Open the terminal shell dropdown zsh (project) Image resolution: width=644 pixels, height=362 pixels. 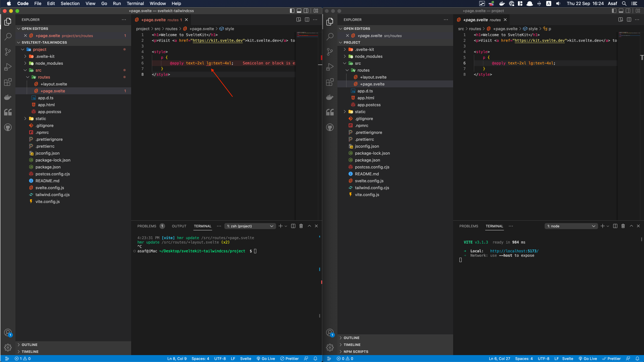pos(249,226)
